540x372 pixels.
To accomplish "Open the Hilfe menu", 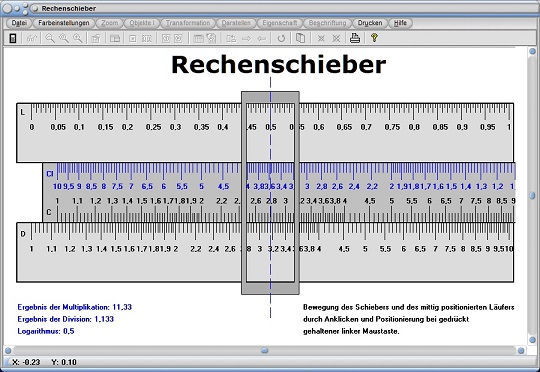I will click(x=400, y=23).
